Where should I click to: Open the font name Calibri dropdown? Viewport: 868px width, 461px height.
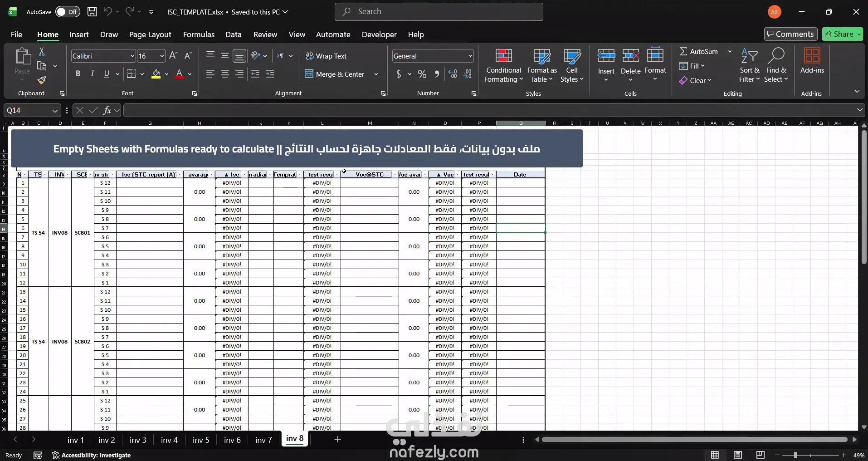pyautogui.click(x=132, y=56)
